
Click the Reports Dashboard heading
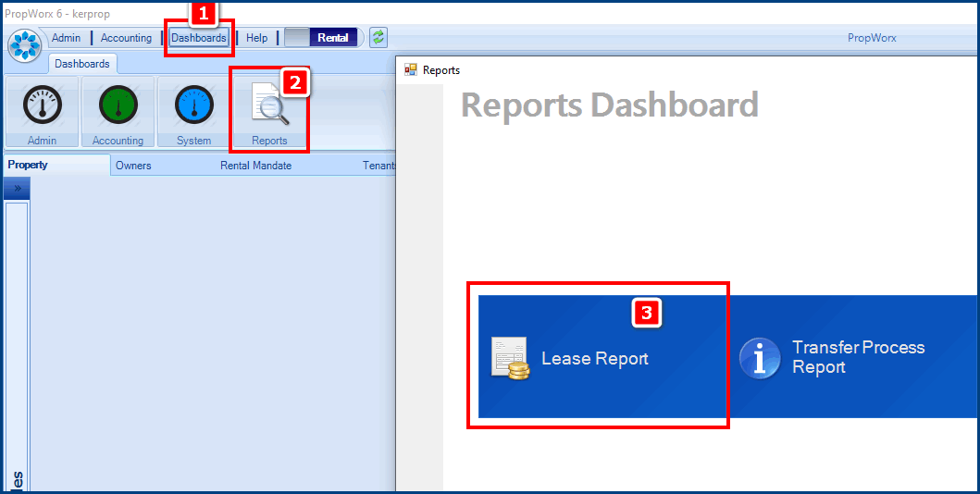coord(609,105)
